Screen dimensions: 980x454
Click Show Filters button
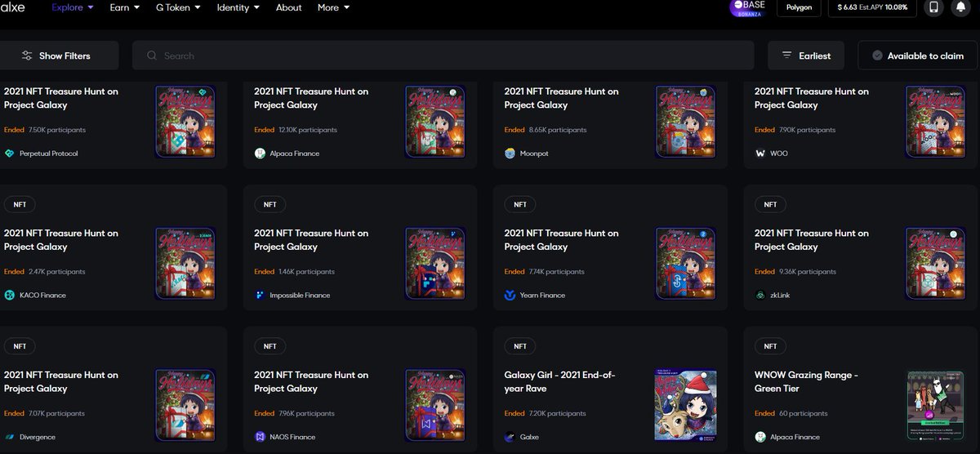coord(58,56)
